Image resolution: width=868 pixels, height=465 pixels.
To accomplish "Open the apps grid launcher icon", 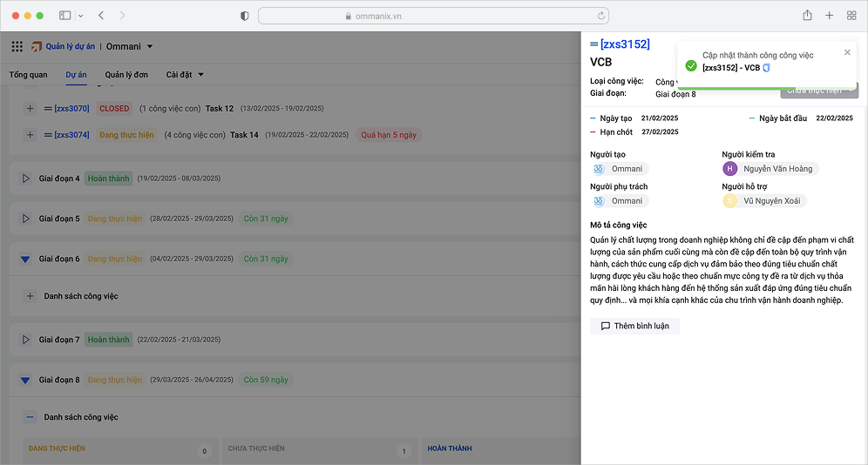I will click(17, 47).
